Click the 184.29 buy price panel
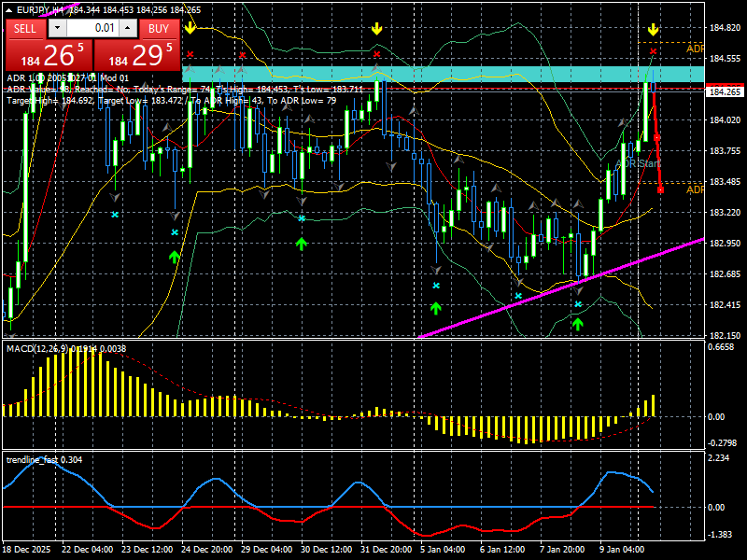This screenshot has height=560, width=747. point(137,55)
